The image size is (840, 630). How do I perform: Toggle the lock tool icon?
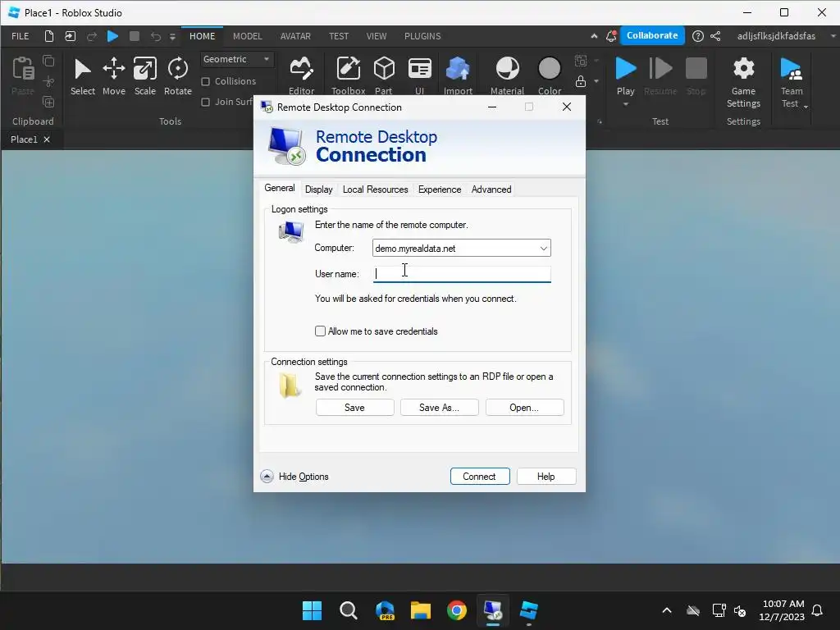click(x=580, y=81)
